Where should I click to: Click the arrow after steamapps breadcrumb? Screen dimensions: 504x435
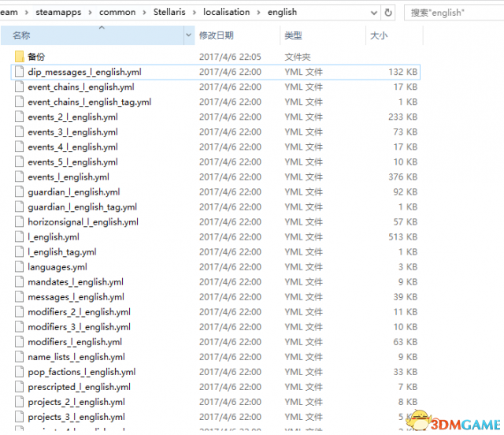[91, 13]
